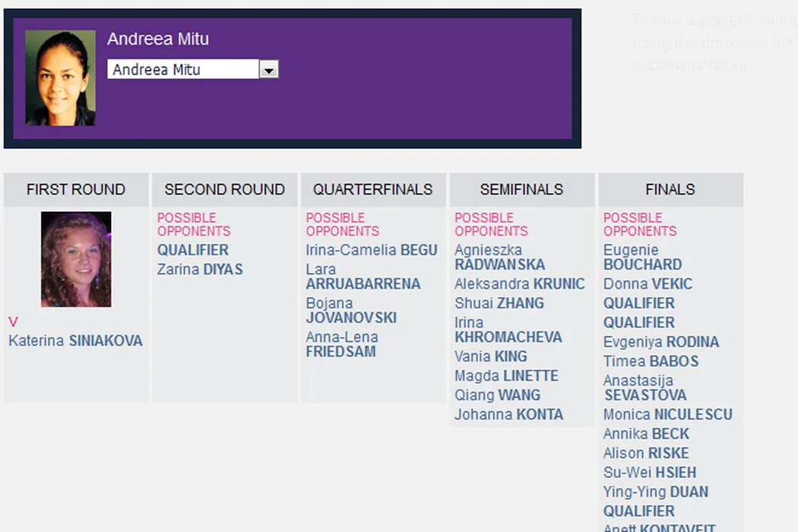The height and width of the screenshot is (532, 798).
Task: Select the Quarterfinals column header
Action: coord(372,189)
